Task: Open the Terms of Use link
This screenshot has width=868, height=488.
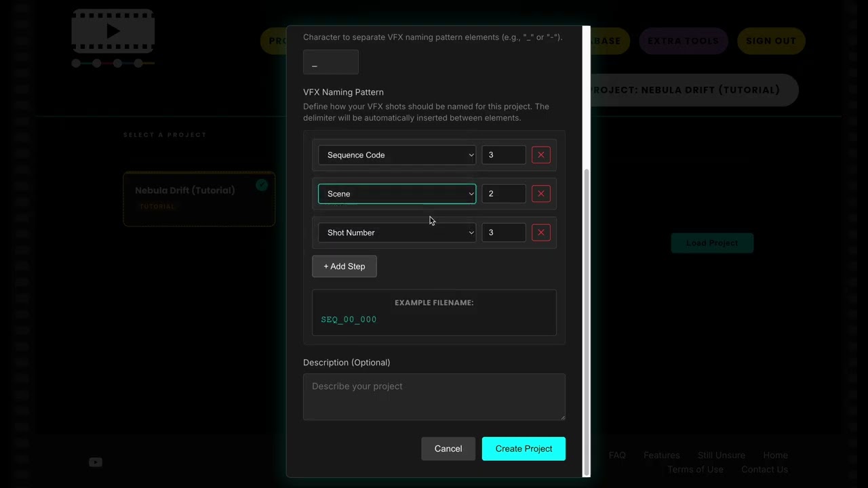Action: [x=695, y=470]
